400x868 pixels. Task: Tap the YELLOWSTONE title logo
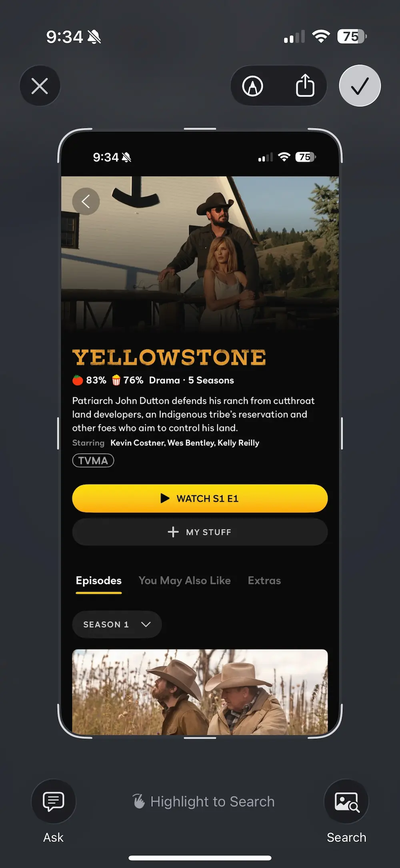click(169, 357)
